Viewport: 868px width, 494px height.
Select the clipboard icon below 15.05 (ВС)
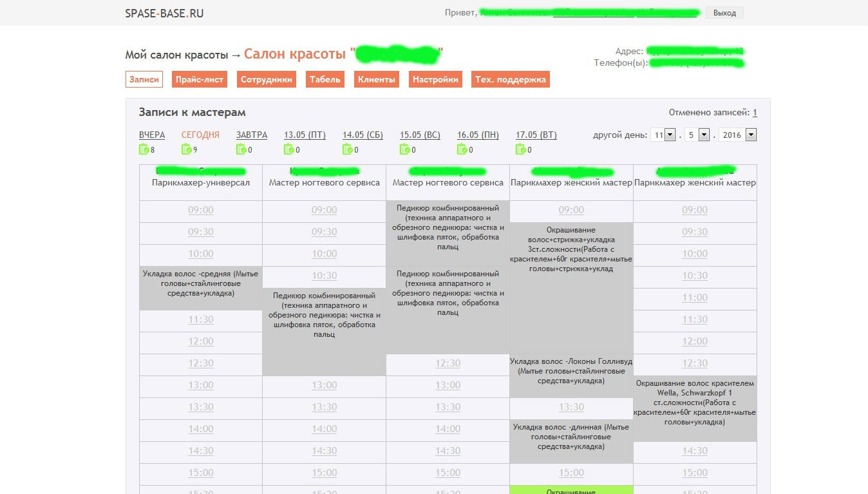click(x=405, y=149)
